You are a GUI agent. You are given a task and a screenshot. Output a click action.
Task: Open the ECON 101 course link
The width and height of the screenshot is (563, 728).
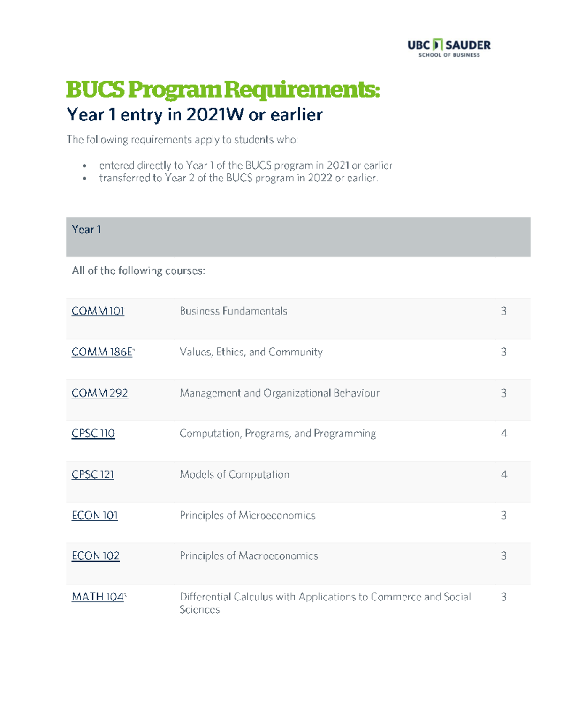pyautogui.click(x=94, y=515)
